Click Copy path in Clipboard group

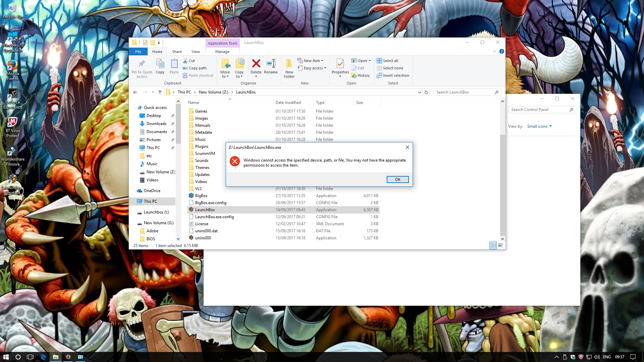point(195,68)
